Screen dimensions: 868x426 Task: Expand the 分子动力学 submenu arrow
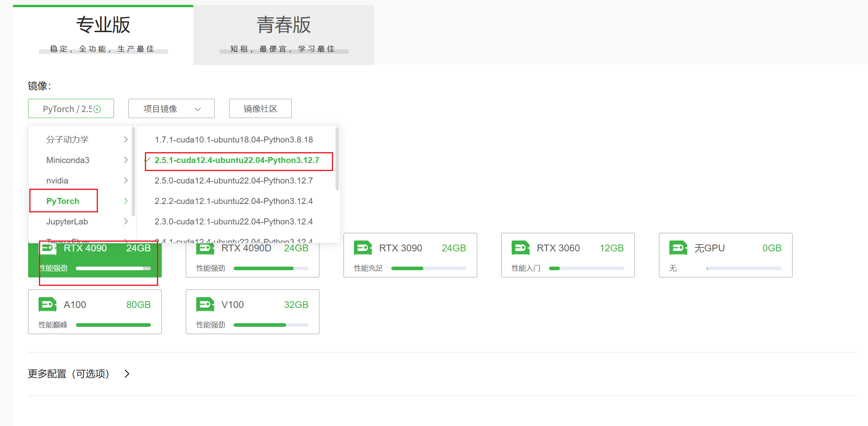click(x=126, y=139)
